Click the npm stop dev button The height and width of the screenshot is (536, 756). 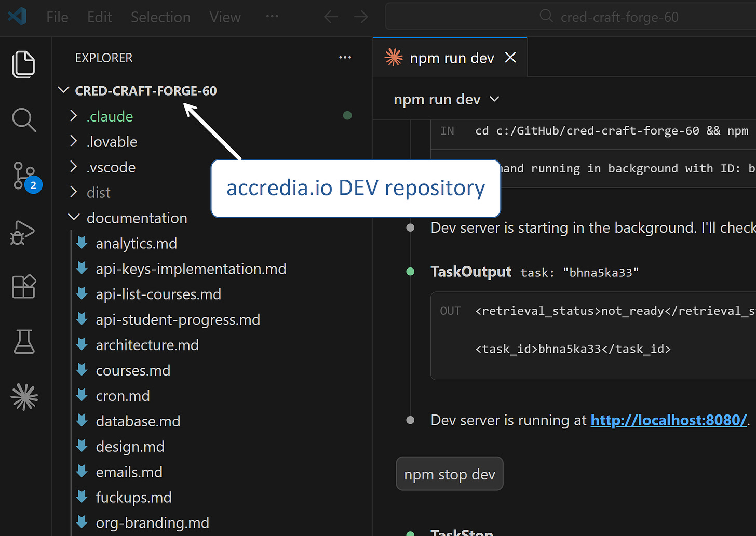coord(449,474)
